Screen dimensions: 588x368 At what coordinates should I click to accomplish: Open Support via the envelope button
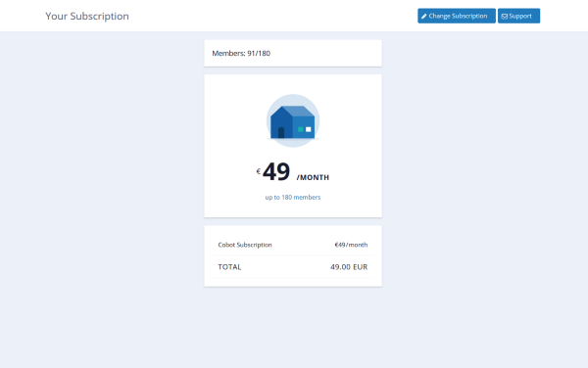coord(518,16)
